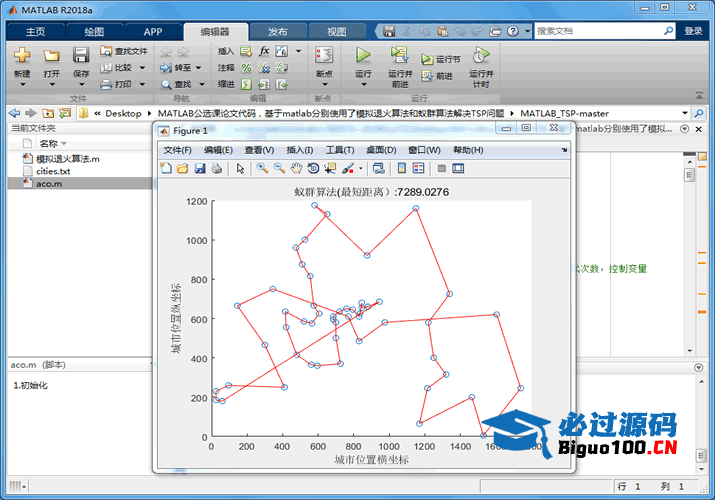Switch to the 绘图 ribbon tab
This screenshot has height=500, width=715.
[93, 31]
